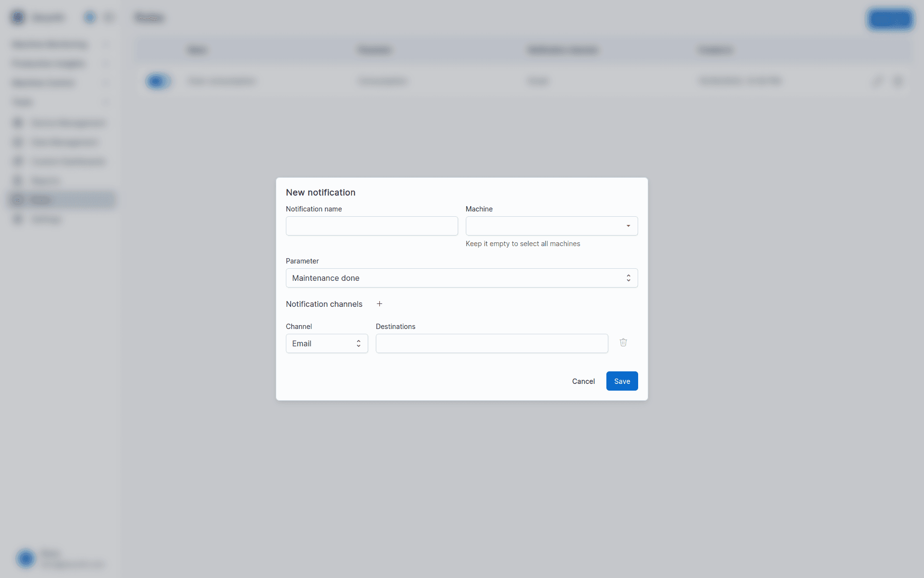The image size is (924, 578).
Task: Click blurred delete icon at table row end
Action: 898,81
